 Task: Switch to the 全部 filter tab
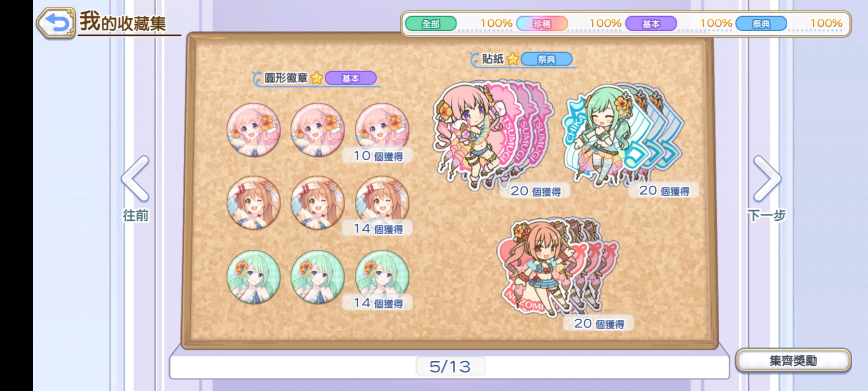431,24
